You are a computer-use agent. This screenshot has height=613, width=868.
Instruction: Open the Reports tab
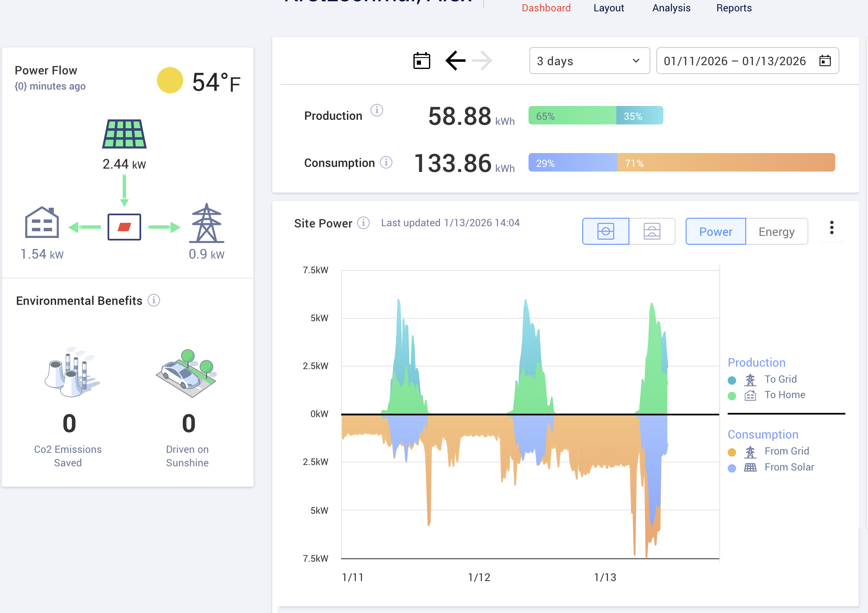click(734, 8)
